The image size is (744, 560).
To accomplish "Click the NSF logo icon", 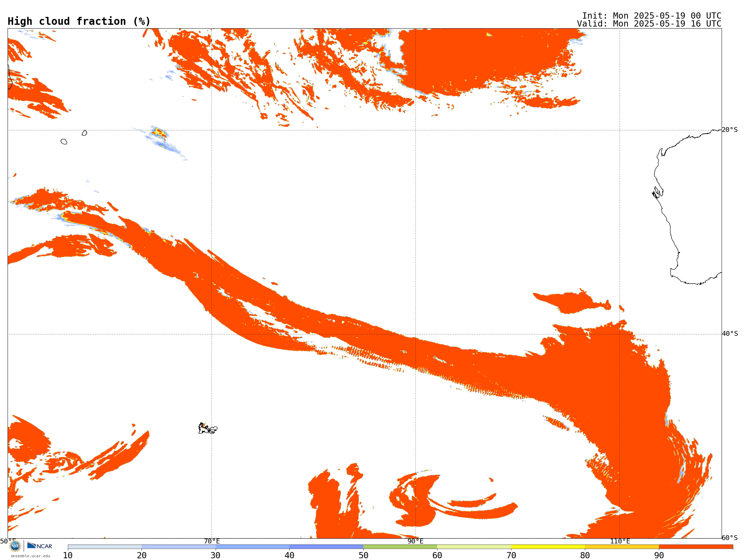I will [15, 546].
